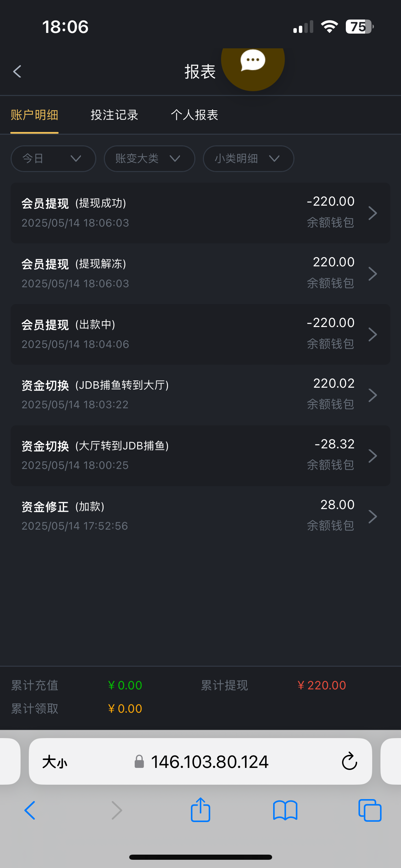This screenshot has height=868, width=401.
Task: Open the chat bubble support icon
Action: click(253, 61)
